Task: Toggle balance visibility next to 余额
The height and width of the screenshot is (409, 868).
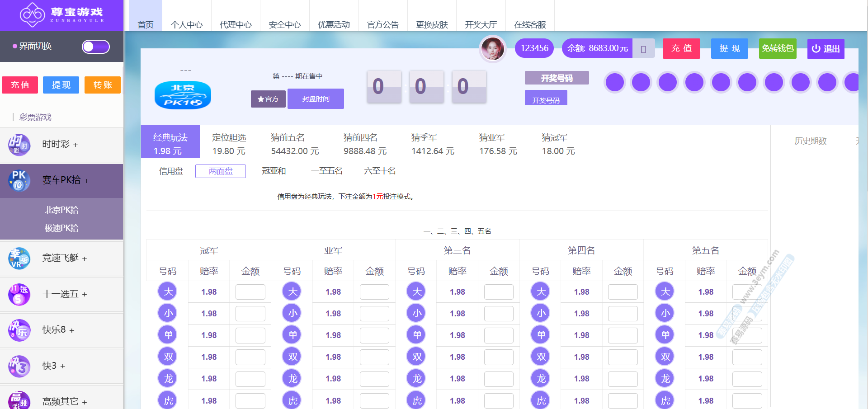Action: [643, 49]
